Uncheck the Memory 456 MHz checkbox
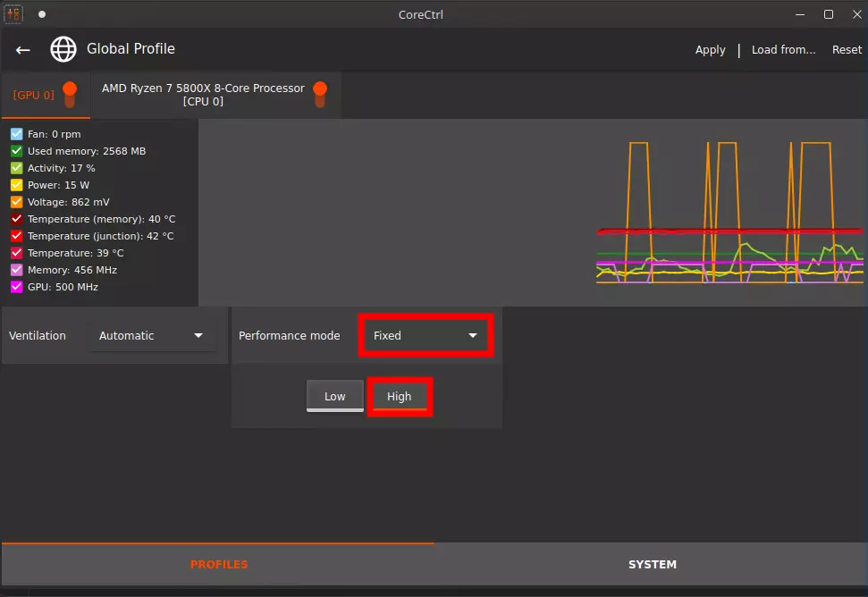 (x=17, y=270)
